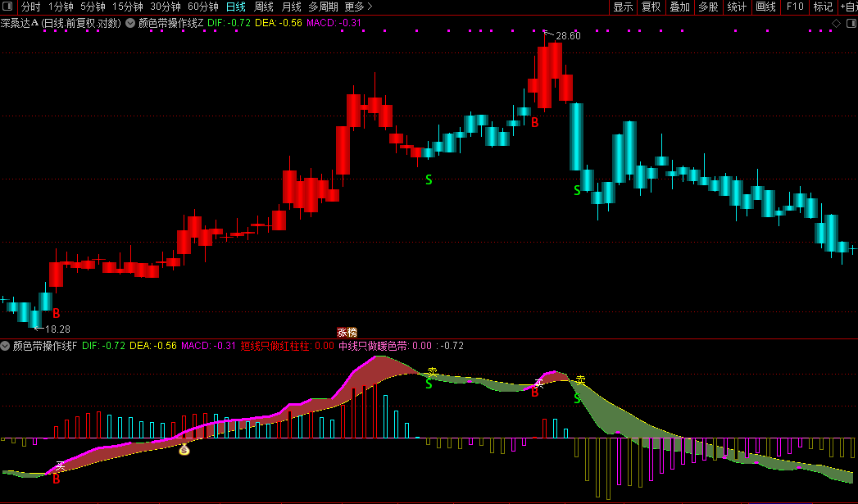The width and height of the screenshot is (858, 504).
Task: Open F10 company info
Action: (x=795, y=7)
